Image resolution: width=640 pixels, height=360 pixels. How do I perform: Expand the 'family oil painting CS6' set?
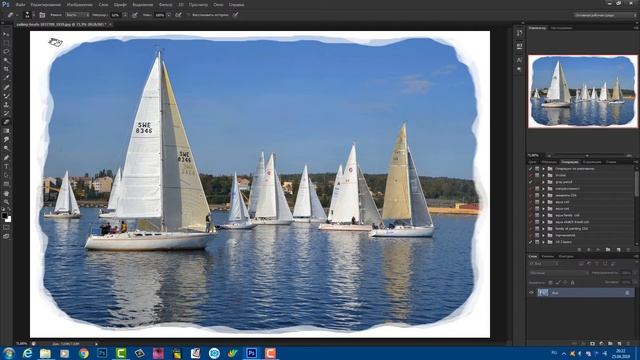(543, 229)
